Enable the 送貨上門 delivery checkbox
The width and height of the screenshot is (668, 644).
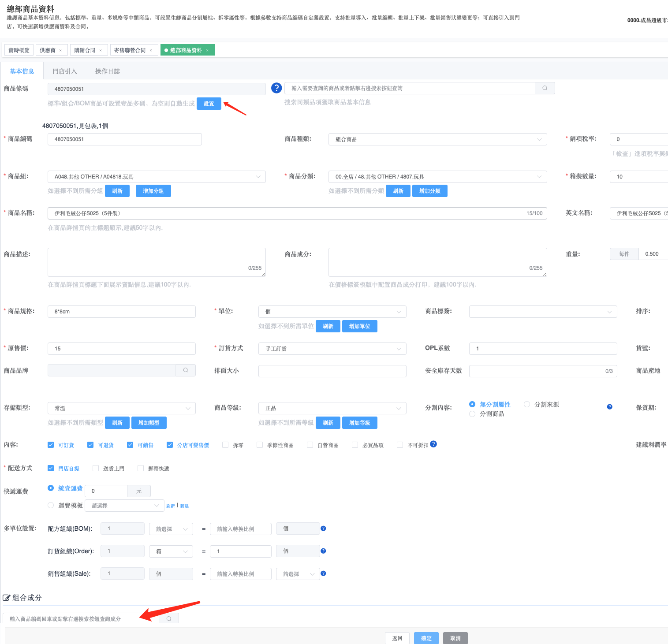[96, 468]
